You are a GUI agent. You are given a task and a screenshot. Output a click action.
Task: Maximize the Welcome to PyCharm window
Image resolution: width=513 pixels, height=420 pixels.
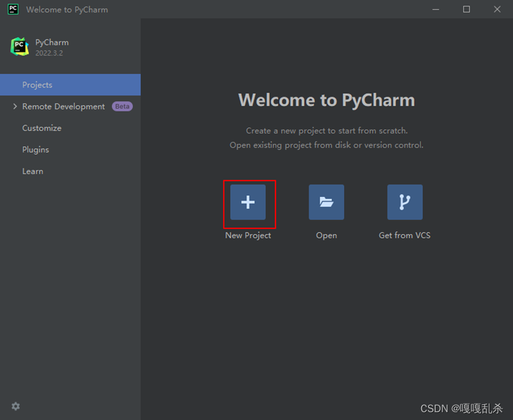coord(466,9)
